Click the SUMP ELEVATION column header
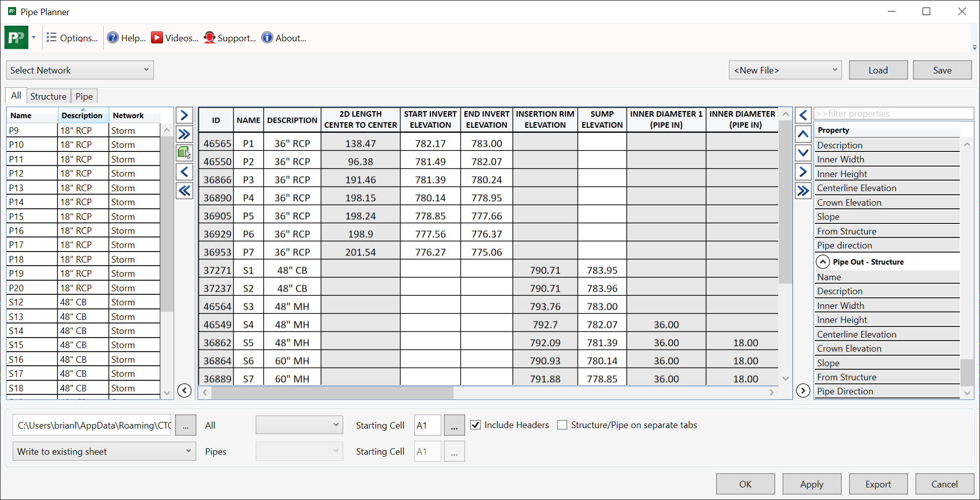Screen dimensions: 980x500 [602, 120]
